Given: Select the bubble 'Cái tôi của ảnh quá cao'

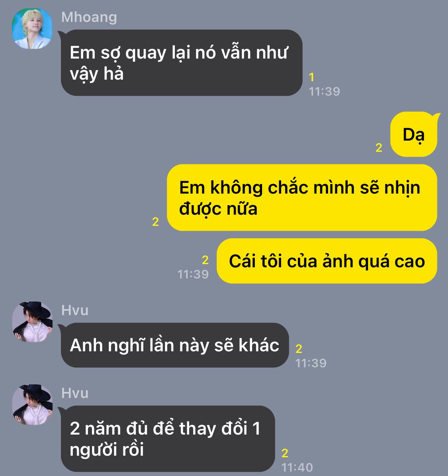Looking at the screenshot, I should click(327, 261).
